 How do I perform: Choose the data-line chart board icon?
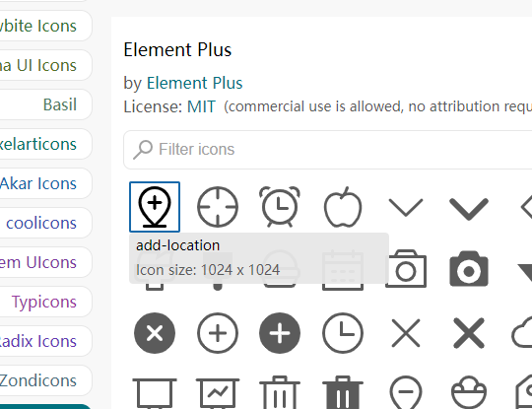218,393
